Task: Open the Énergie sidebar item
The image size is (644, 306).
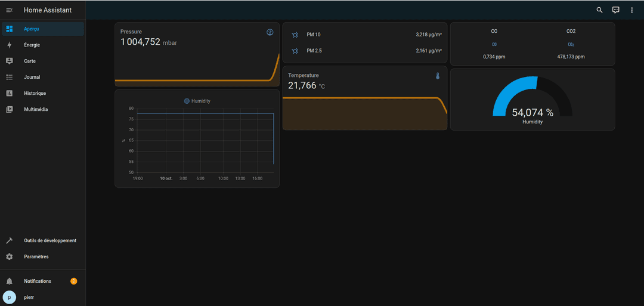Action: pyautogui.click(x=32, y=45)
